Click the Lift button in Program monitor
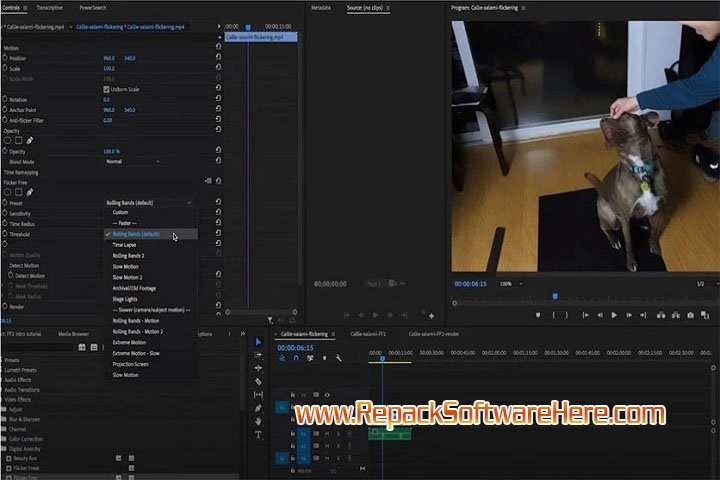 661,315
